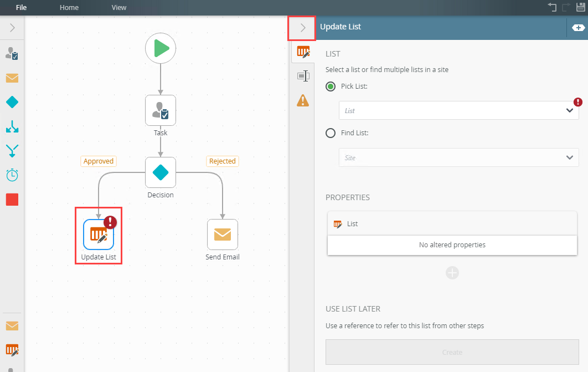Click the redo icon in title bar
Screen dimensions: 588x372
(x=566, y=7)
